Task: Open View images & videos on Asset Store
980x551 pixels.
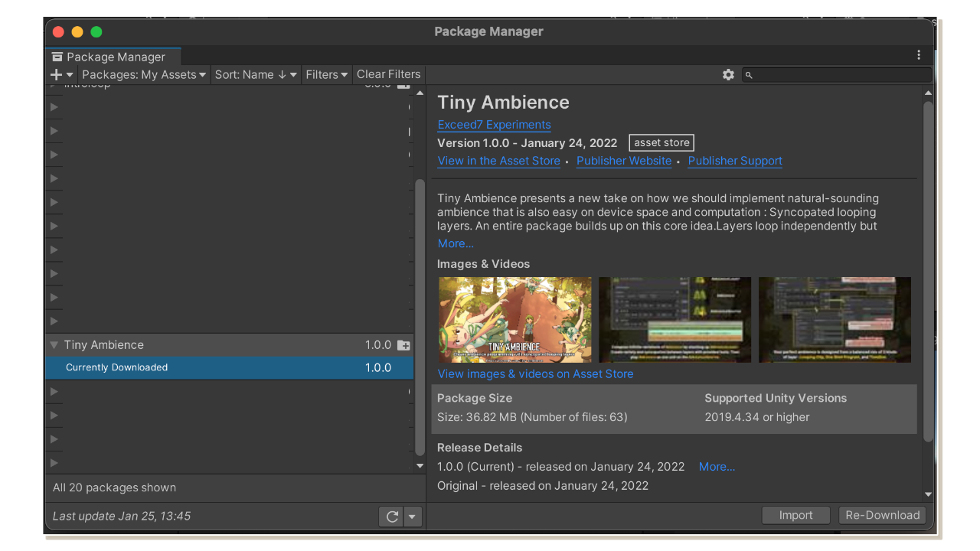Action: pos(535,373)
